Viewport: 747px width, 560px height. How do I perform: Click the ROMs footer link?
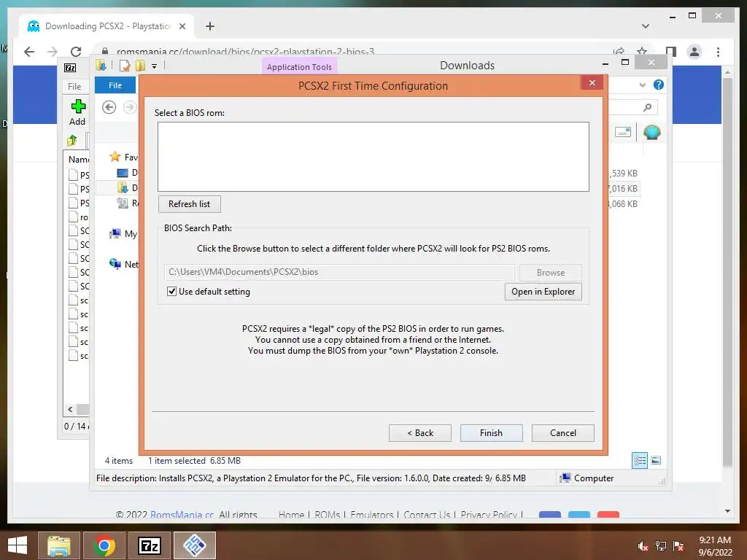tap(328, 514)
